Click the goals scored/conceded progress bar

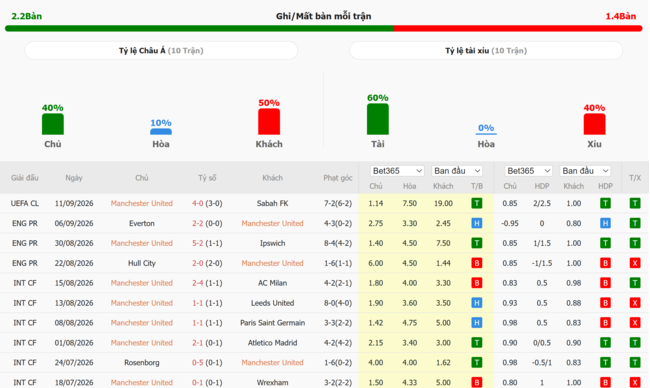coord(324,29)
